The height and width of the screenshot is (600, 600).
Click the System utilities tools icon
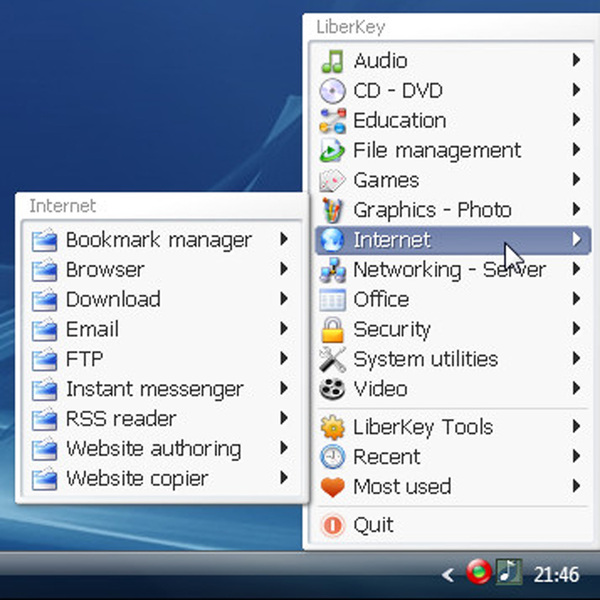[x=333, y=359]
